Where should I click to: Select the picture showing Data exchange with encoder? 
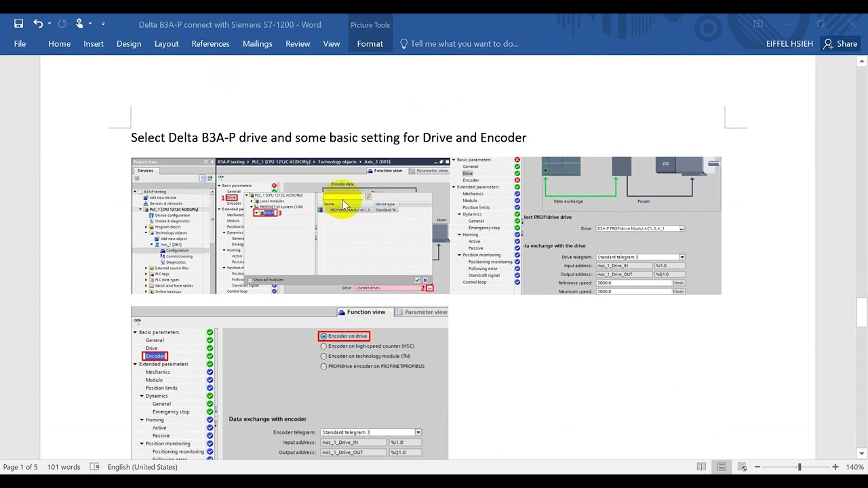(x=290, y=383)
